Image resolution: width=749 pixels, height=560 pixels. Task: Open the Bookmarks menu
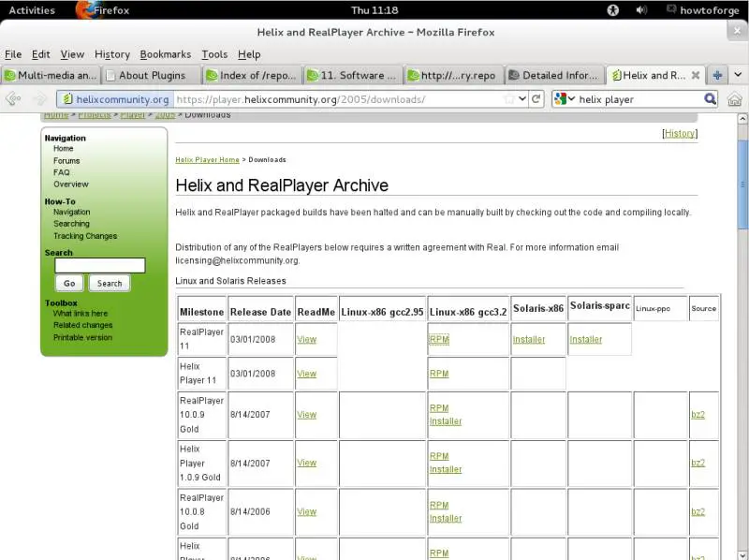coord(166,54)
